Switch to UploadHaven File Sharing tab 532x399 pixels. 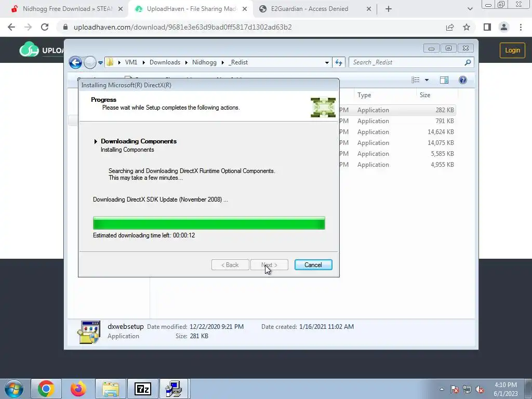coord(191,9)
